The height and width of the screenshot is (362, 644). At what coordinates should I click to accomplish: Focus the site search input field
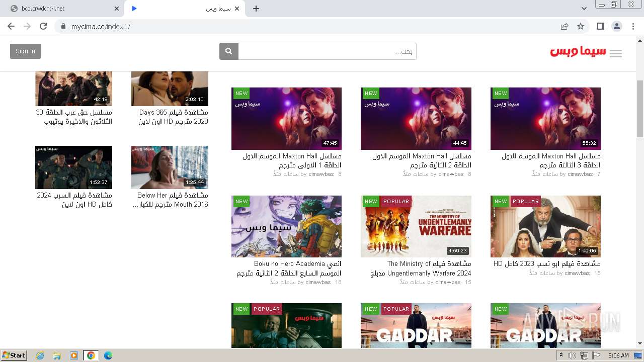tap(327, 51)
